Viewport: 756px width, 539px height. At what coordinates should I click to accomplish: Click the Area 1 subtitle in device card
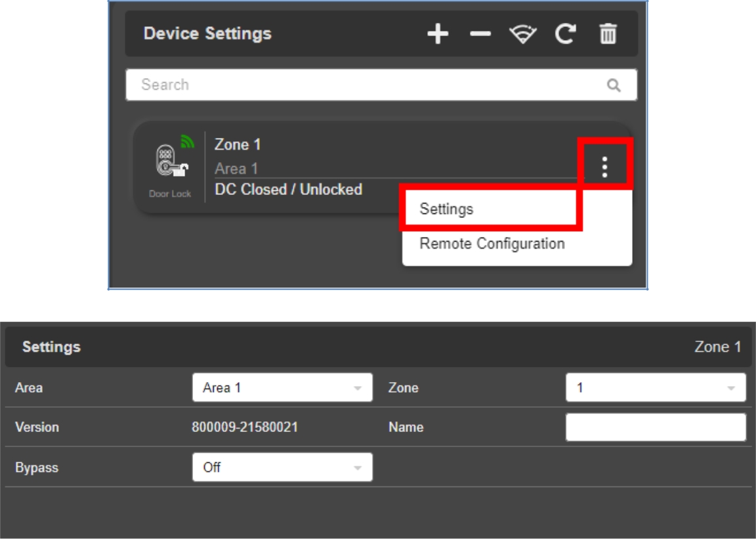click(x=236, y=169)
